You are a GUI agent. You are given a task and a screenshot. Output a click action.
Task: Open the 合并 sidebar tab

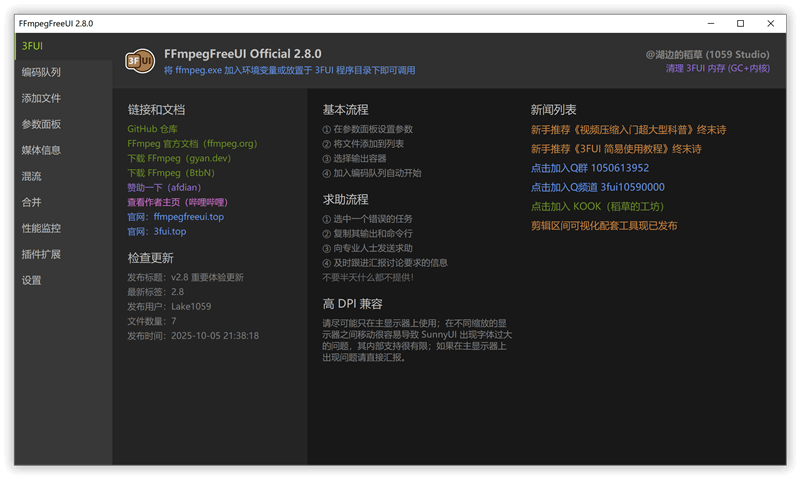coord(32,202)
